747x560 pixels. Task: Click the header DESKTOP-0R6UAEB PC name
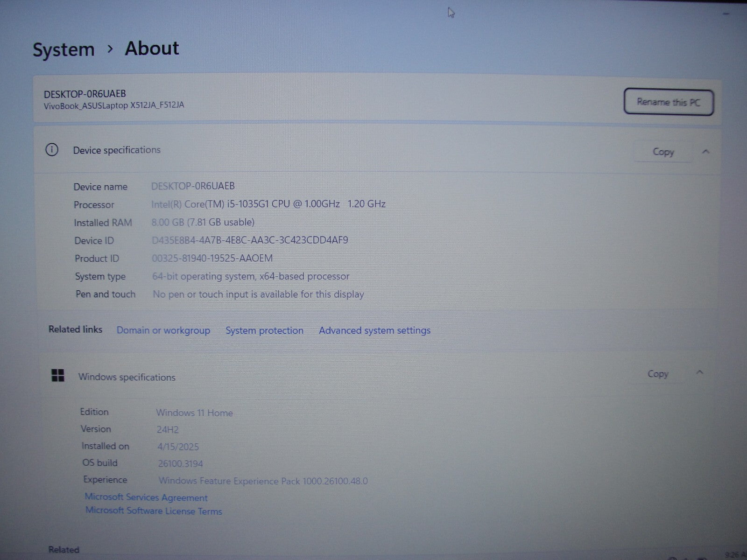tap(85, 94)
